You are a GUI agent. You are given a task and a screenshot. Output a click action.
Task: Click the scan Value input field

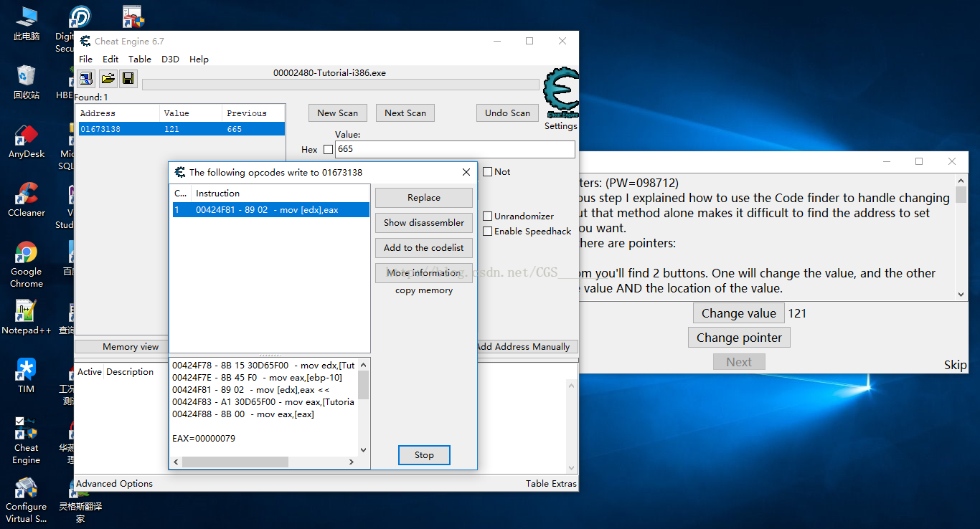pyautogui.click(x=454, y=149)
